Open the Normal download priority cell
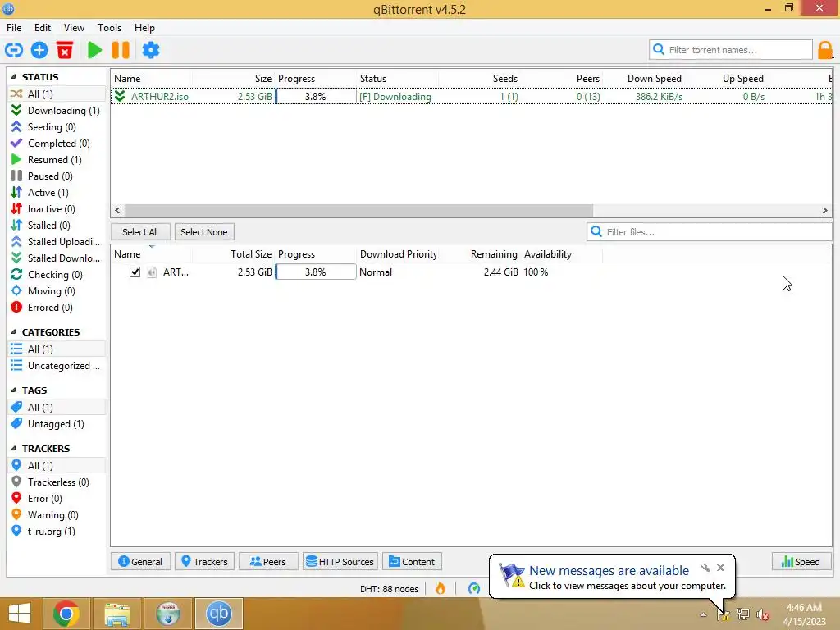This screenshot has width=840, height=630. click(398, 272)
